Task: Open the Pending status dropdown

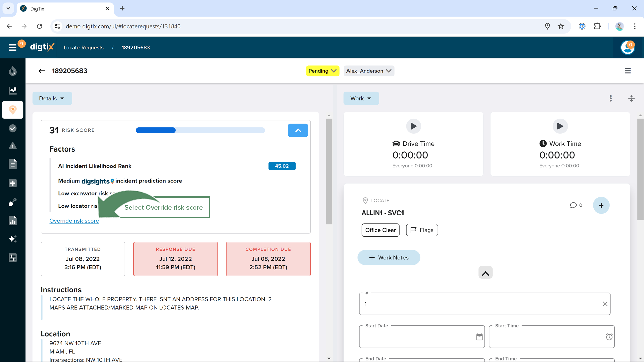Action: (x=322, y=71)
